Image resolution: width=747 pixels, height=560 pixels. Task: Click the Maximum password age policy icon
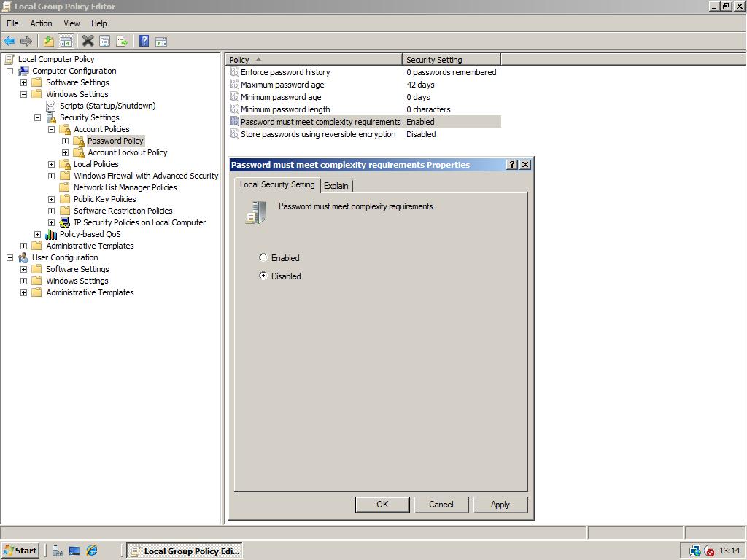tap(234, 85)
